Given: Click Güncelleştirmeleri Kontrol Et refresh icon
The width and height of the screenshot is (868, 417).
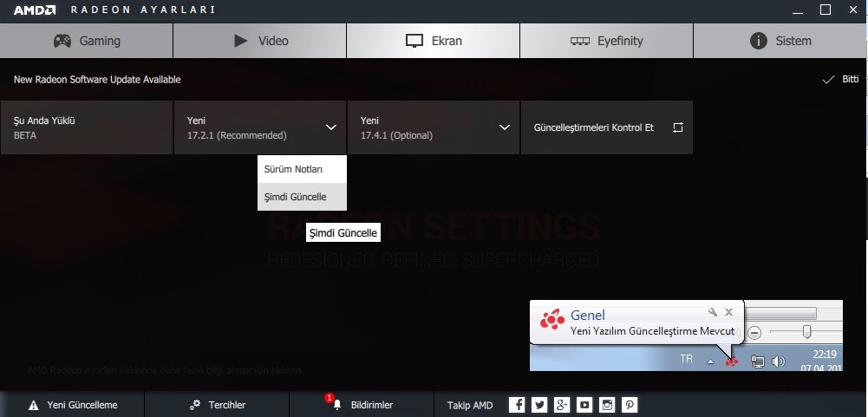Looking at the screenshot, I should click(677, 127).
